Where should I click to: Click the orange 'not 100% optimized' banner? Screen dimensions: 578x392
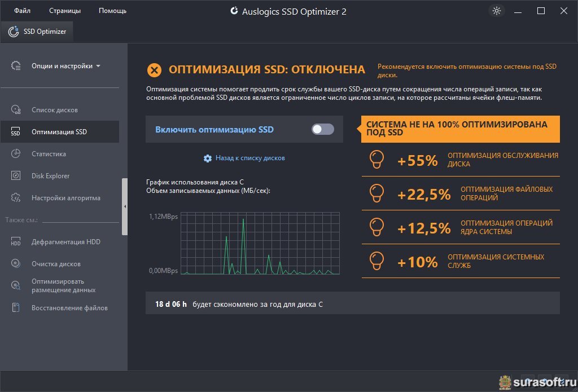click(x=460, y=129)
